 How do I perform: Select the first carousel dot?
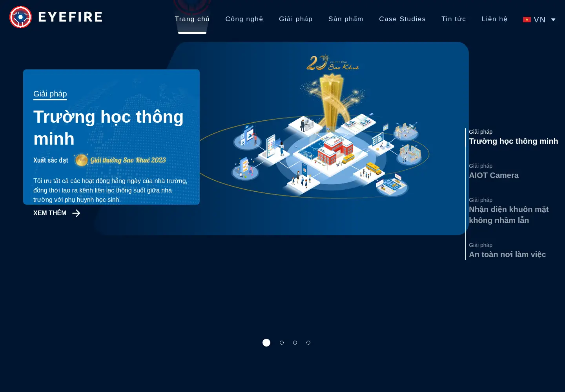(266, 343)
